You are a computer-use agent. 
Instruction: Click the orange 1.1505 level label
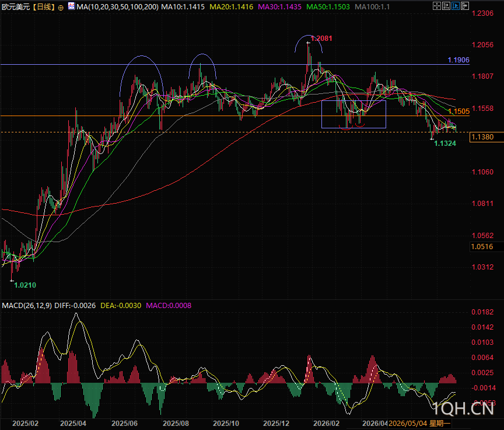(x=459, y=111)
